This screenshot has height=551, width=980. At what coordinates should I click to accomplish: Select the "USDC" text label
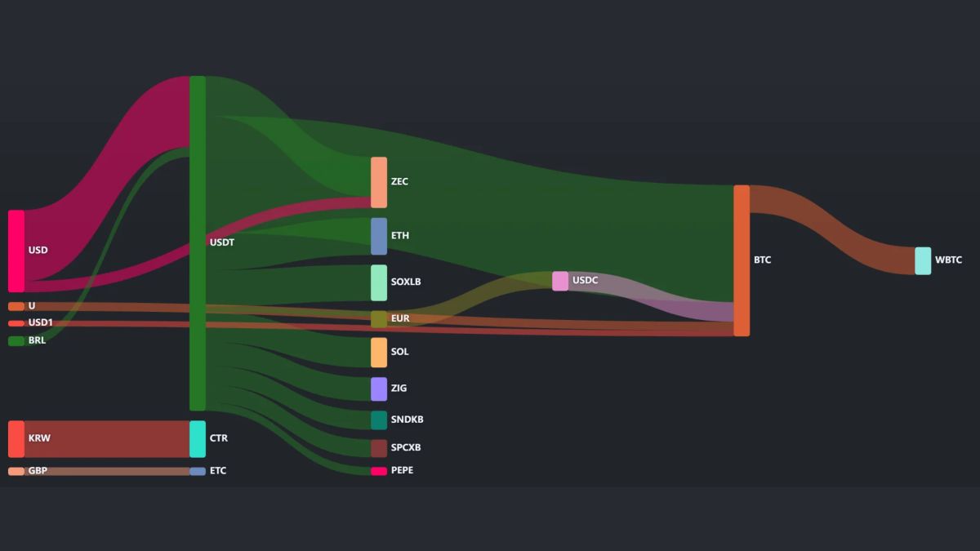[x=585, y=281]
